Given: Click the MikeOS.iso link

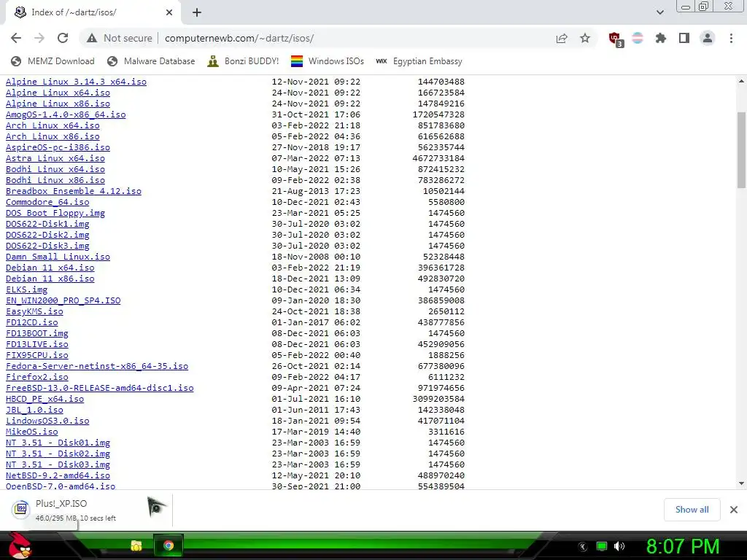Looking at the screenshot, I should (x=32, y=432).
